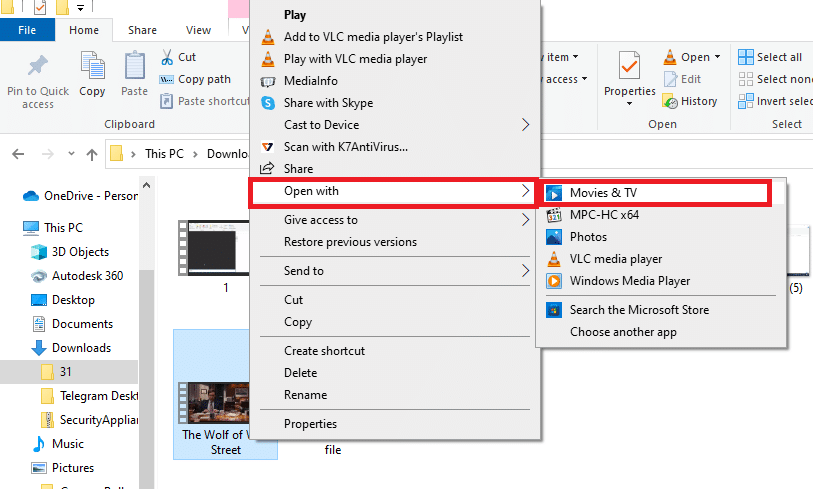Expand the Open button dropdown arrow
The width and height of the screenshot is (813, 489).
tap(718, 57)
